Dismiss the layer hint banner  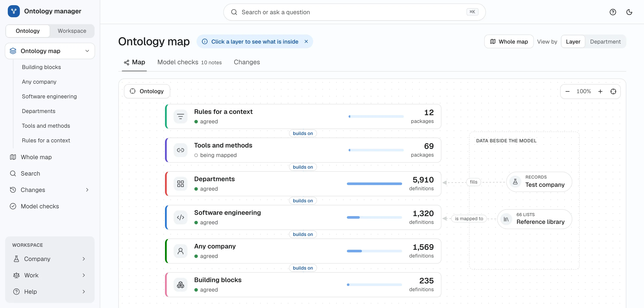point(306,41)
